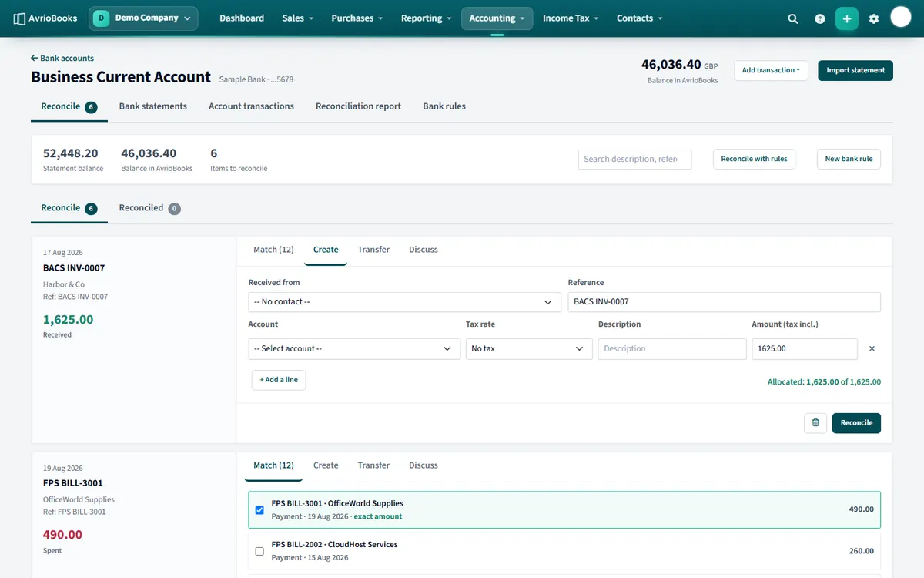924x578 pixels.
Task: Click the 1,625.00 received amount
Action: tap(69, 319)
